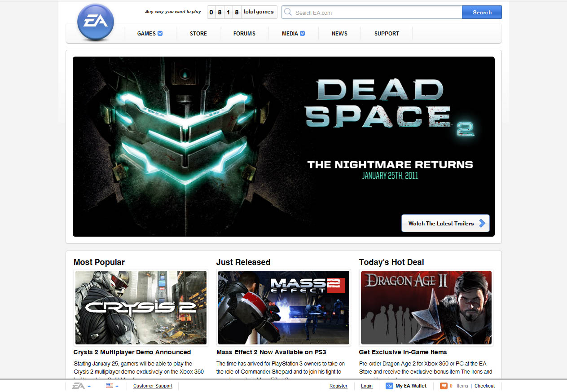Click the Mass Effect 2 Now Available on PS3 headline

271,352
